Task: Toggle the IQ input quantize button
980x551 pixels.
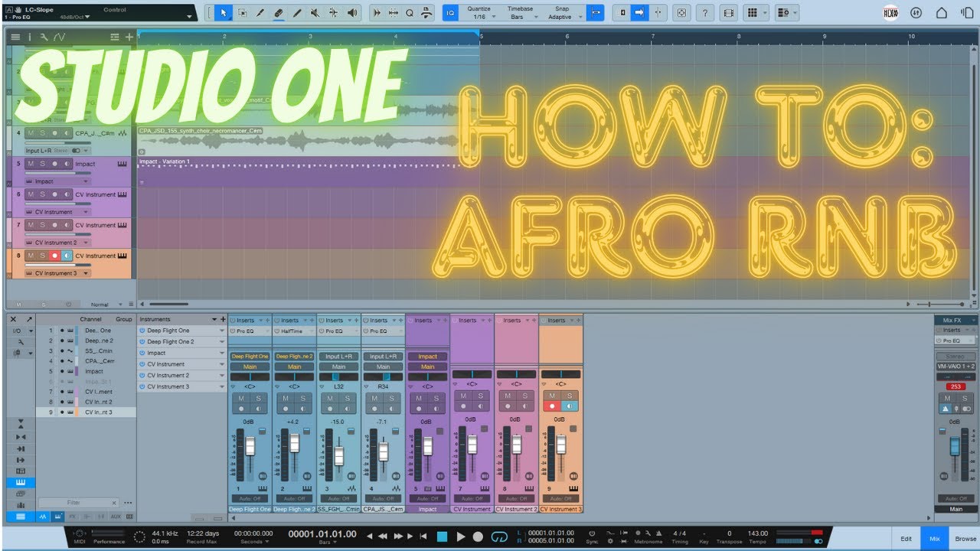Action: click(x=450, y=13)
